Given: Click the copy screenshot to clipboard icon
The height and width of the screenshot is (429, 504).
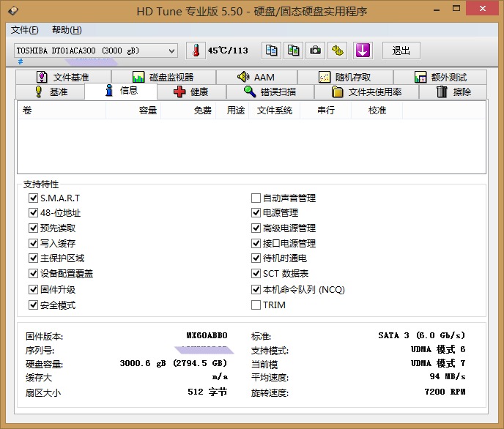Looking at the screenshot, I should pyautogui.click(x=293, y=51).
